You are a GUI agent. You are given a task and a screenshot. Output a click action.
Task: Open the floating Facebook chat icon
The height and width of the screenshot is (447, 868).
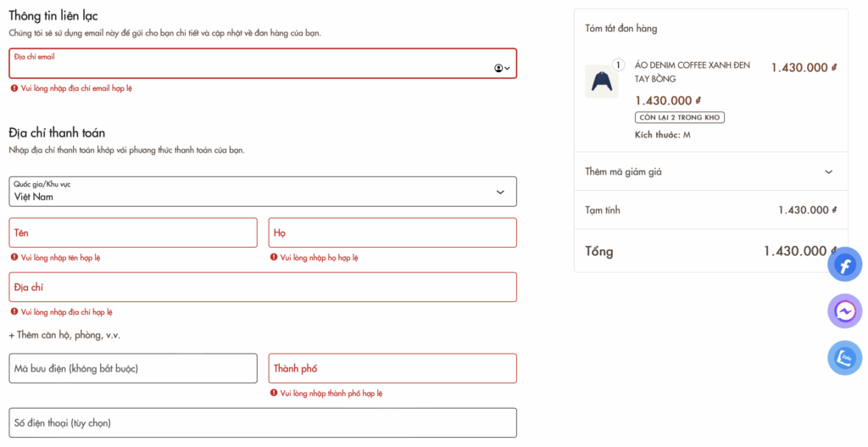(x=844, y=265)
